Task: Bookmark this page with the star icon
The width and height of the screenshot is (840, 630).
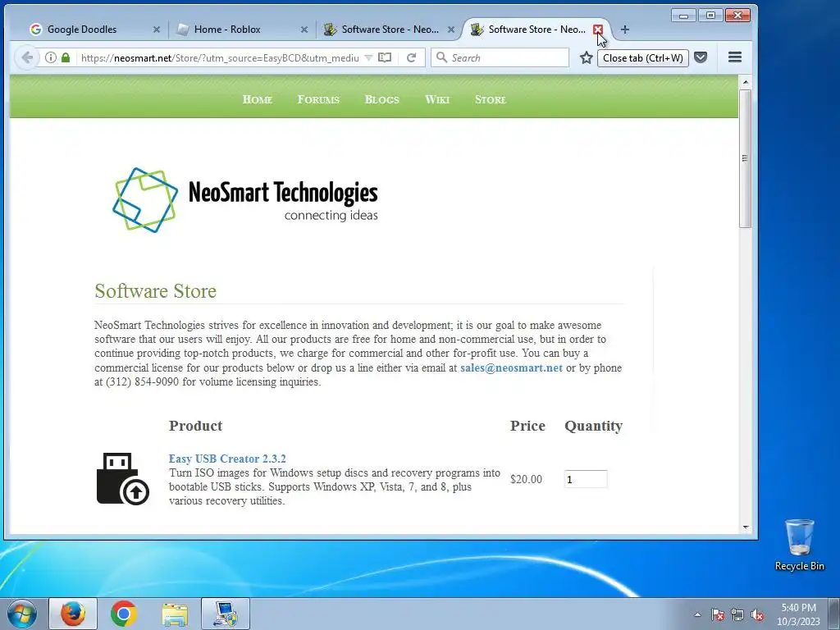Action: [x=586, y=58]
